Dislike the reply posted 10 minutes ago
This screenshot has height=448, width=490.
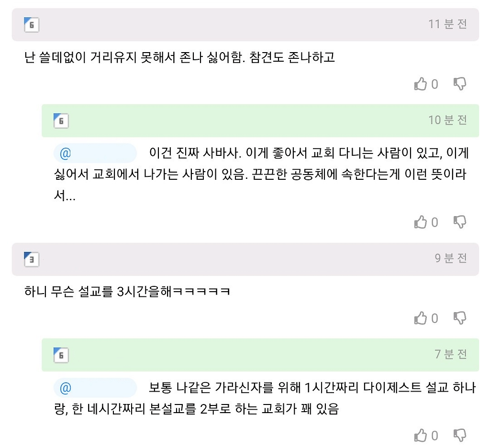[460, 222]
